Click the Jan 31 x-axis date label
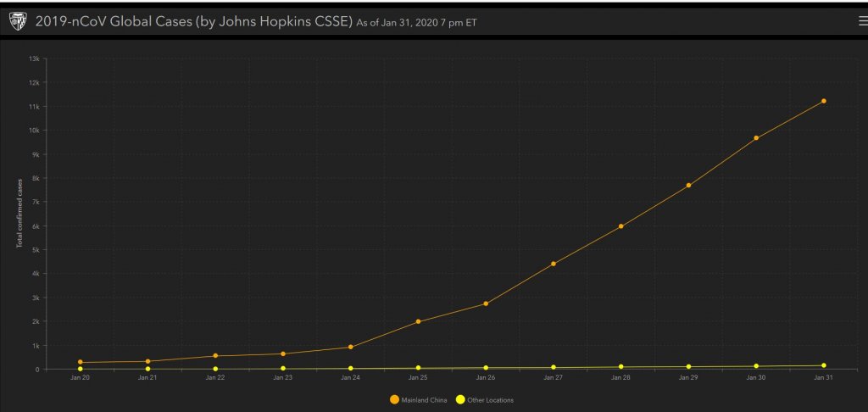The width and height of the screenshot is (868, 412). (823, 378)
